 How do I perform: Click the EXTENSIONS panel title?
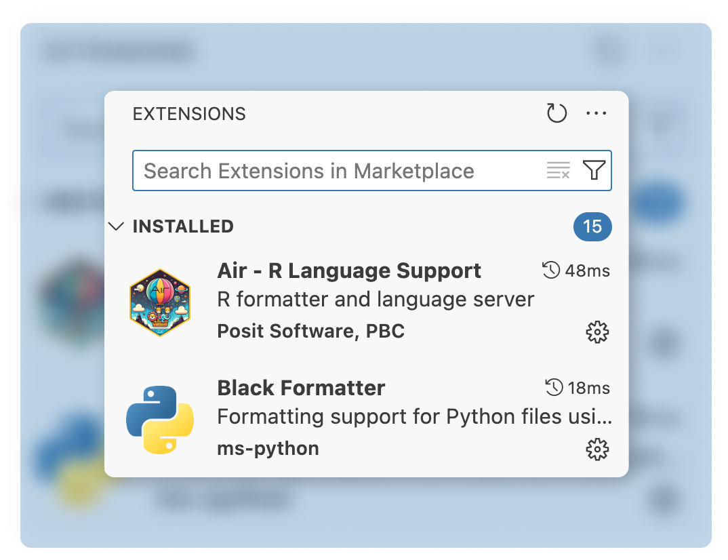coord(189,114)
